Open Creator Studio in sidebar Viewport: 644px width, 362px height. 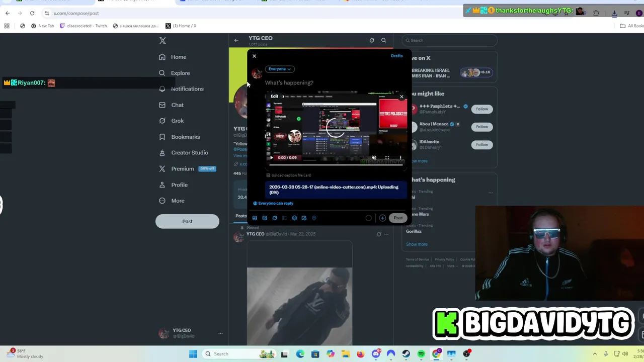[x=183, y=153]
